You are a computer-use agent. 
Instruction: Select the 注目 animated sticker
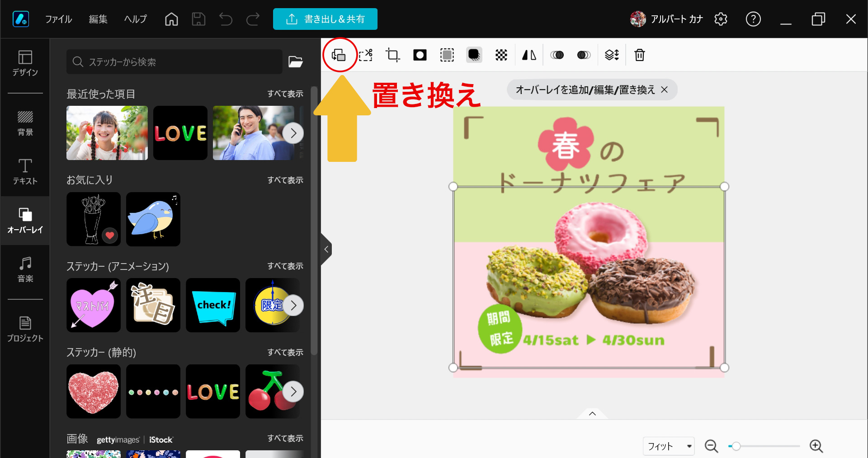tap(153, 305)
